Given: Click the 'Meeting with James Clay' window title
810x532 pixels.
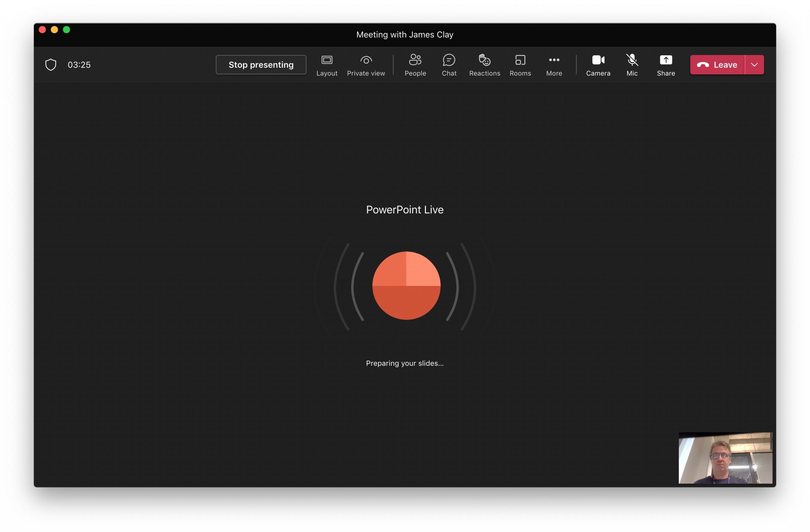Looking at the screenshot, I should click(405, 34).
